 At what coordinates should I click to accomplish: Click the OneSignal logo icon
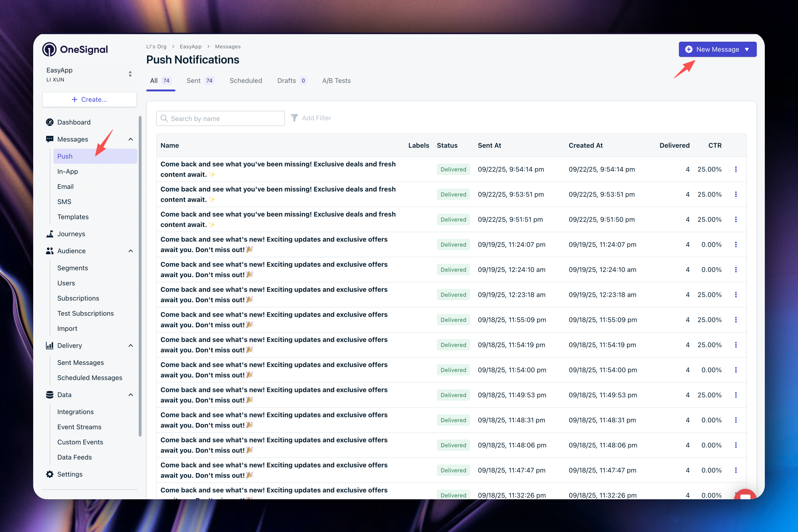[x=49, y=50]
